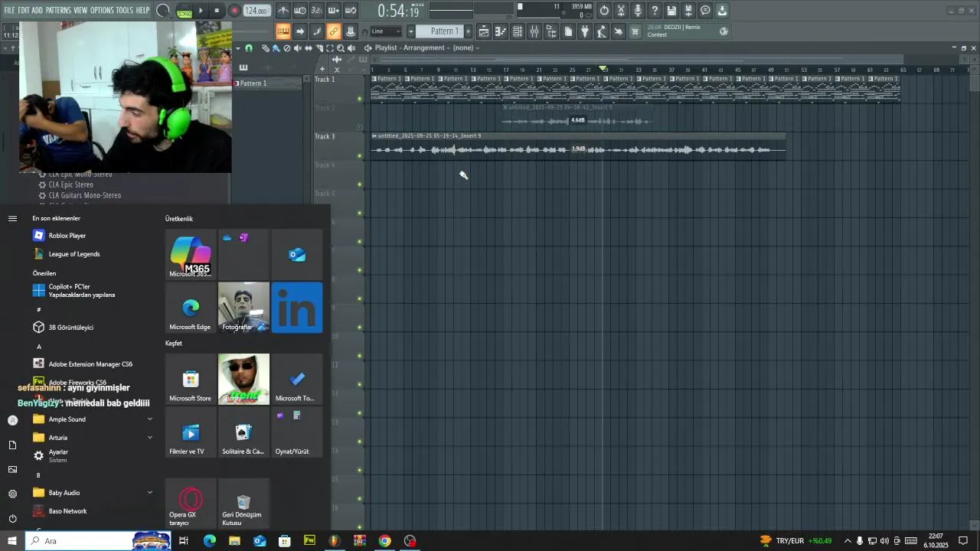Stop playback with the Stop button
Image resolution: width=980 pixels, height=551 pixels.
tap(217, 11)
